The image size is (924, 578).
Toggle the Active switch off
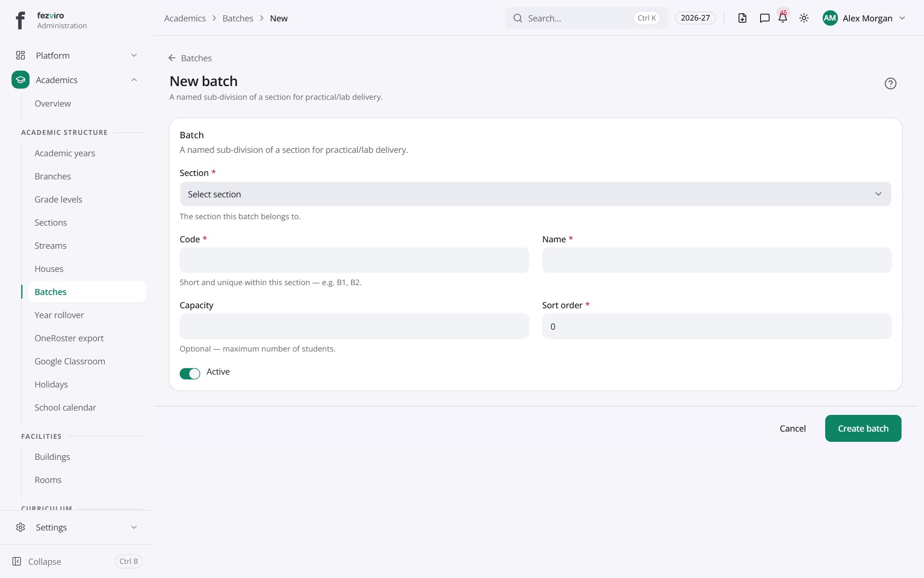(190, 373)
